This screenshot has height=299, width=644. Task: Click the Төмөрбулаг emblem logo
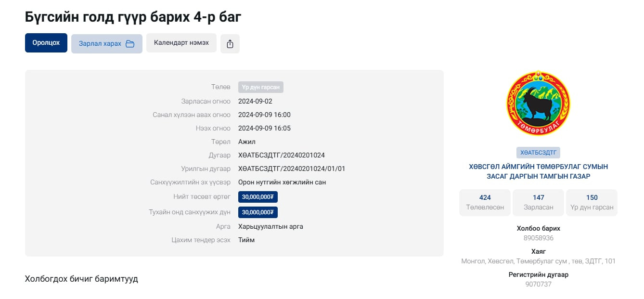[538, 104]
